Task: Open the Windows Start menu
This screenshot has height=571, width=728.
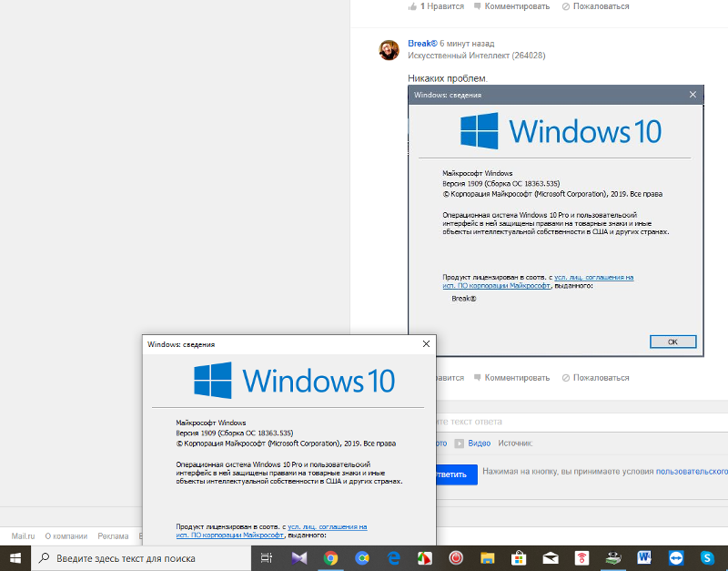Action: pyautogui.click(x=15, y=558)
